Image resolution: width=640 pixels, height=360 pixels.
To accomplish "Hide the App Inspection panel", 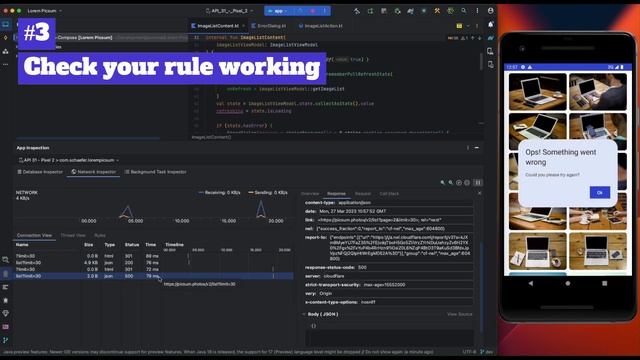I will (x=477, y=148).
